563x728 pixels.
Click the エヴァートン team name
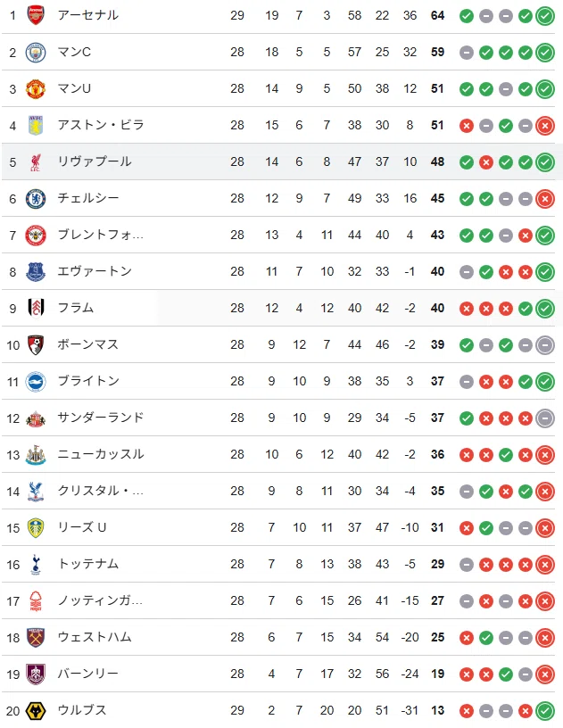[95, 271]
